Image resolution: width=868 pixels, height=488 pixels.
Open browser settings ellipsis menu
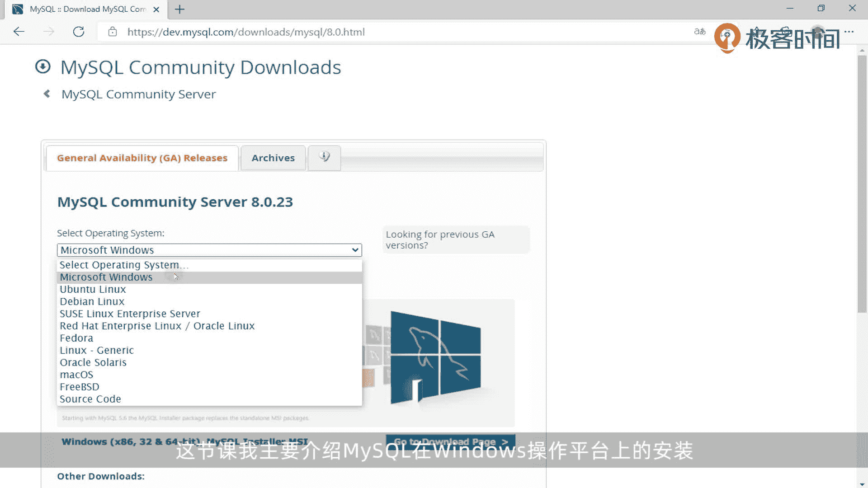[849, 32]
